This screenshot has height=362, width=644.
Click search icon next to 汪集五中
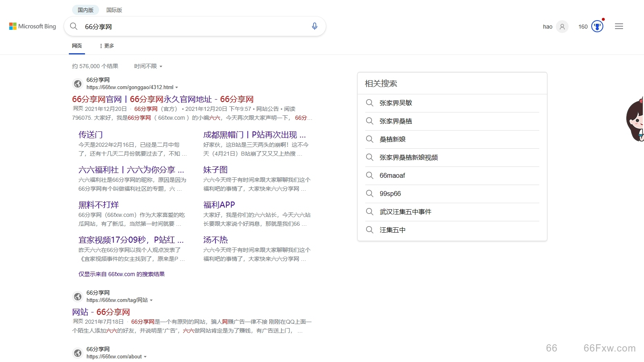click(369, 230)
